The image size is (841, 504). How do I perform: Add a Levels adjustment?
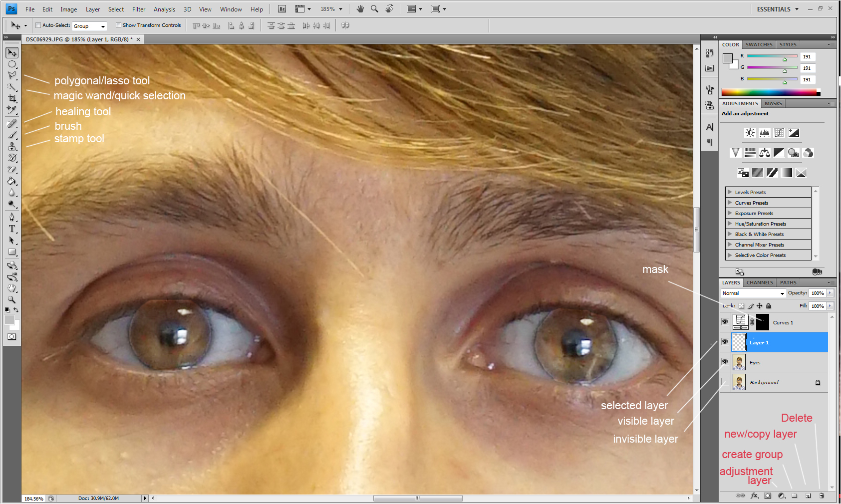765,133
